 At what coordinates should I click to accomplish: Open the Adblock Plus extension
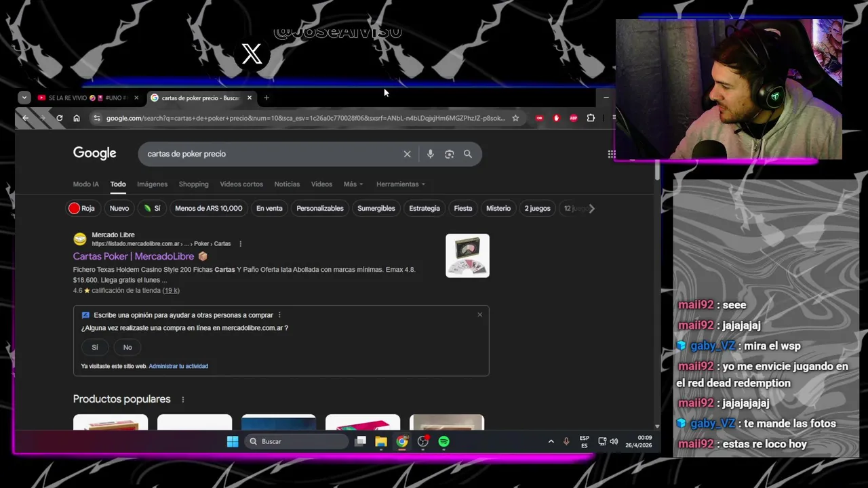(573, 118)
